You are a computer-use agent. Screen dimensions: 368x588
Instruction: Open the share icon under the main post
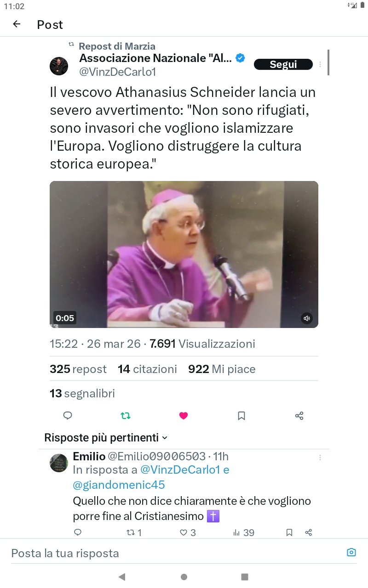point(299,416)
